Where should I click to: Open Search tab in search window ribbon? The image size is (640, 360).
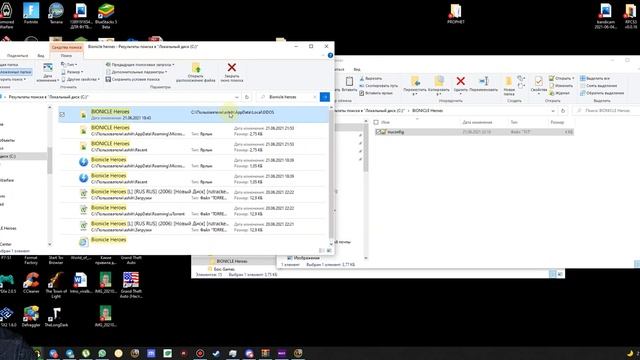[x=66, y=56]
